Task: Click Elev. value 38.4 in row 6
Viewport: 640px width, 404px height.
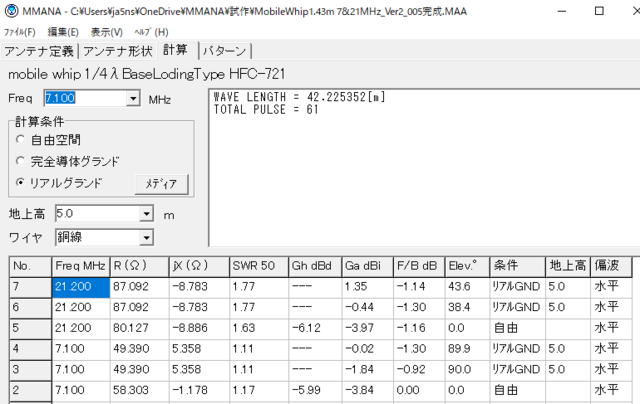Action: click(467, 308)
